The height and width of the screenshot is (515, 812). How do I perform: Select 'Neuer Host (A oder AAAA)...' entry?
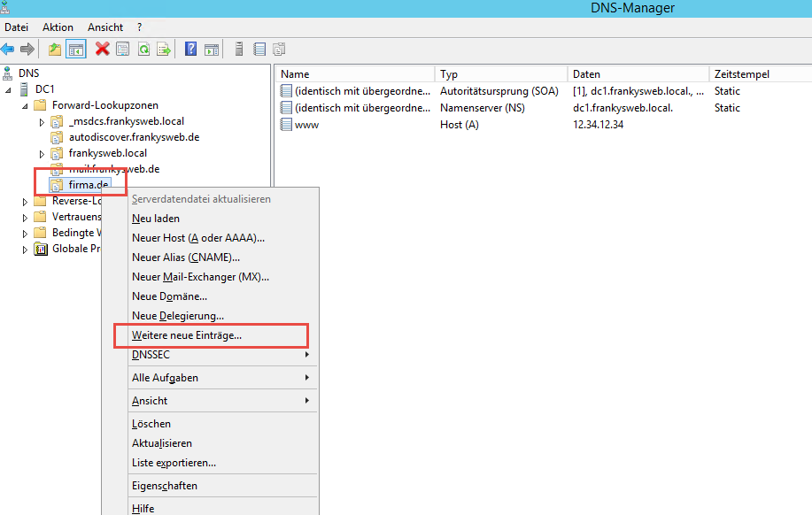(198, 238)
